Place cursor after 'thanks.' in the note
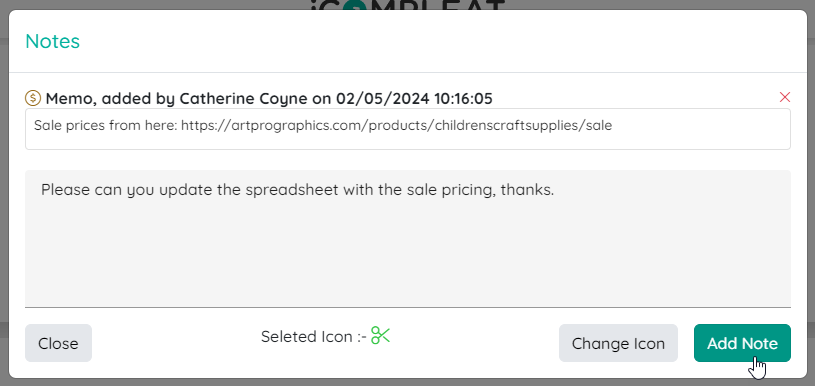 click(x=555, y=190)
